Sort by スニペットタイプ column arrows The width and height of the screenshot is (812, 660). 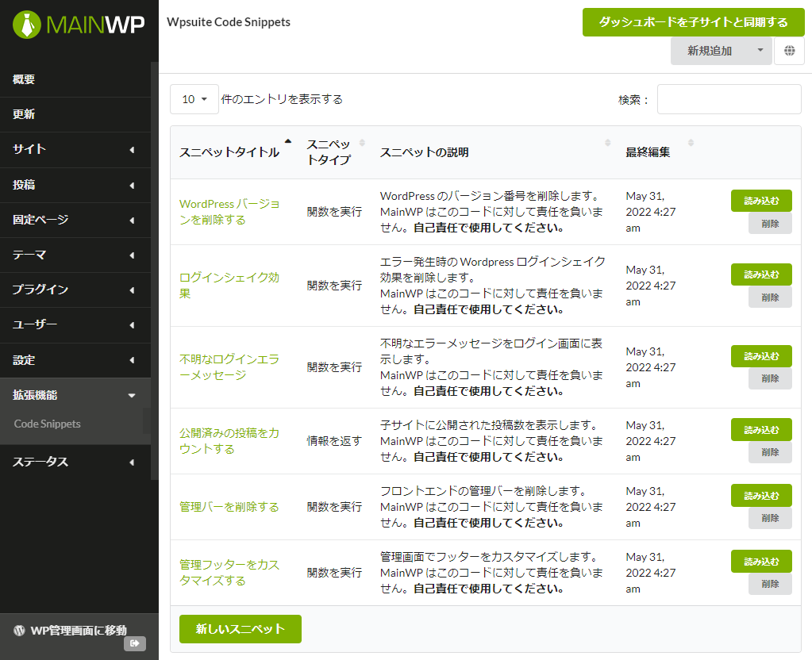[x=362, y=142]
